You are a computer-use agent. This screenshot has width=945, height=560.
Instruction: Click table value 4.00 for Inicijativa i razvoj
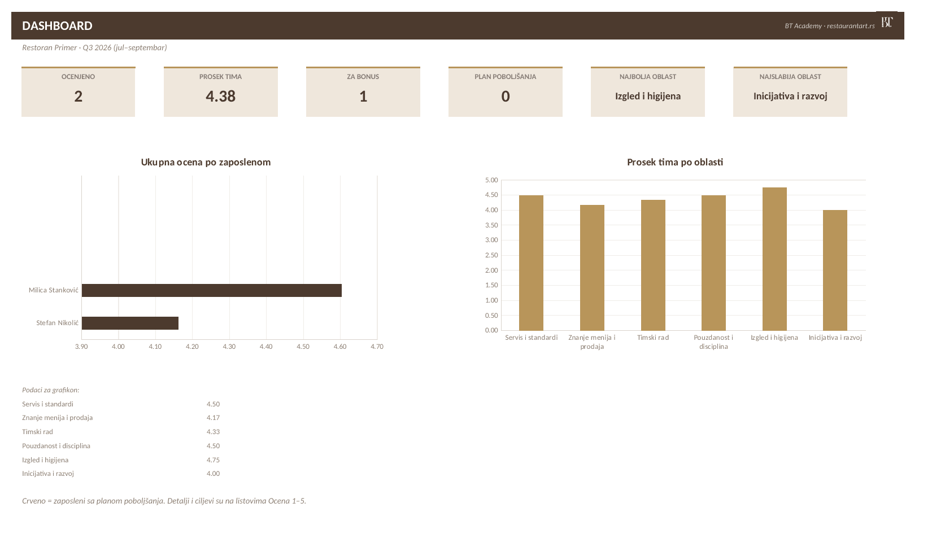(213, 474)
